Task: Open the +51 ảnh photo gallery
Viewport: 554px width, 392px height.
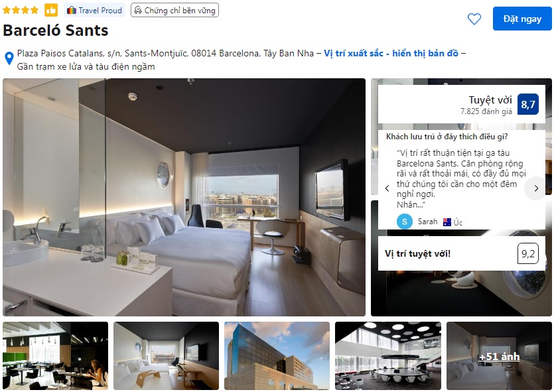Action: tap(499, 356)
